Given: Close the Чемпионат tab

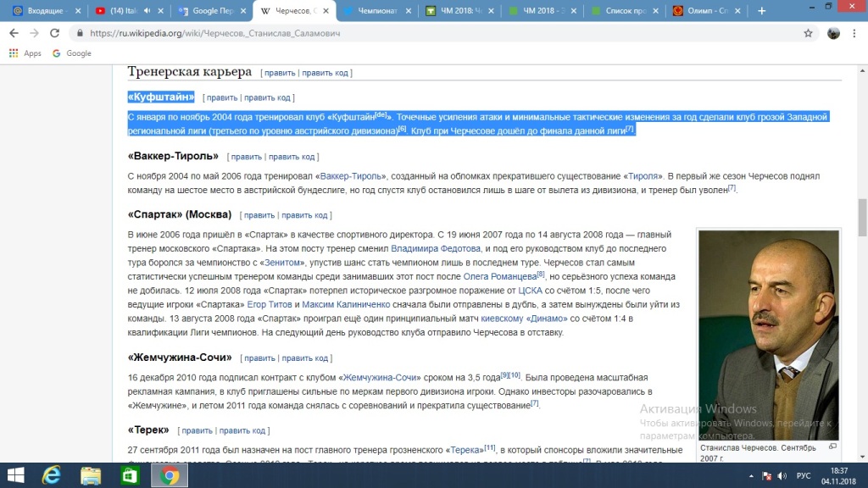Looking at the screenshot, I should 409,10.
